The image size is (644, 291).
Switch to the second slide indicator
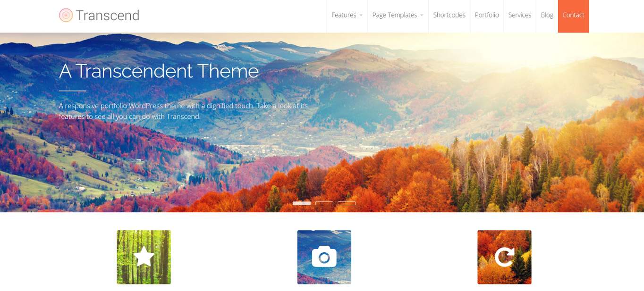(x=324, y=203)
